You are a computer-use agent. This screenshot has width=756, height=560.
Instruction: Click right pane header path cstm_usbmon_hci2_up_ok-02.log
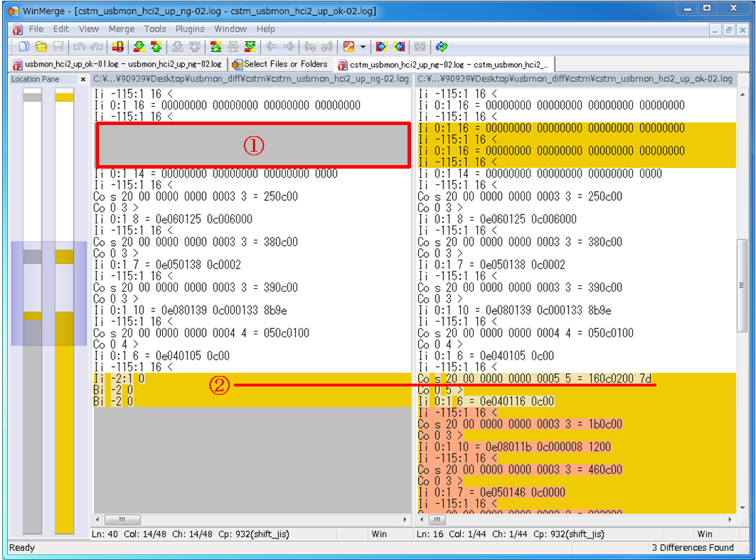point(575,79)
